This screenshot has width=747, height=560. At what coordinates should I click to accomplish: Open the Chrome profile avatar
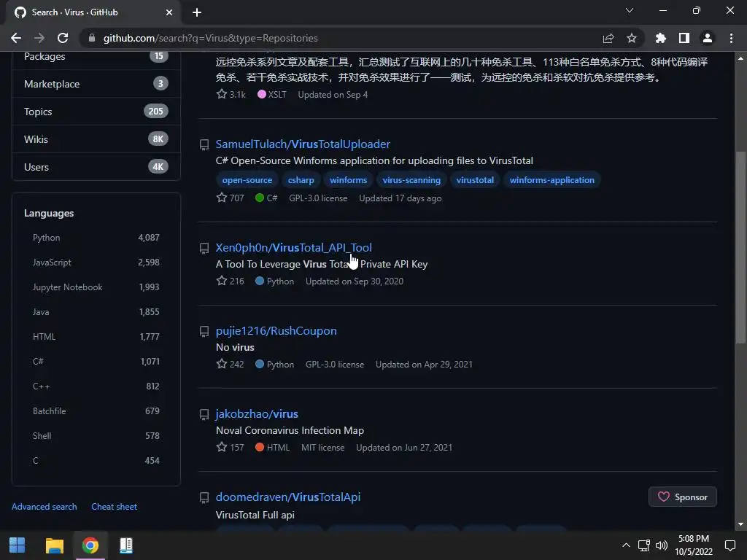tap(708, 38)
